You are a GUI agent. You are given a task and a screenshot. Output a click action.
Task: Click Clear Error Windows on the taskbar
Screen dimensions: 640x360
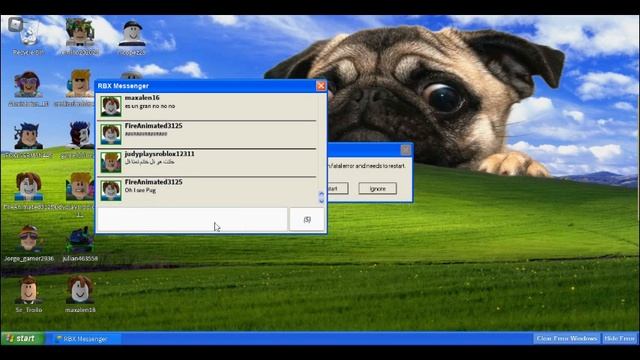click(x=567, y=338)
